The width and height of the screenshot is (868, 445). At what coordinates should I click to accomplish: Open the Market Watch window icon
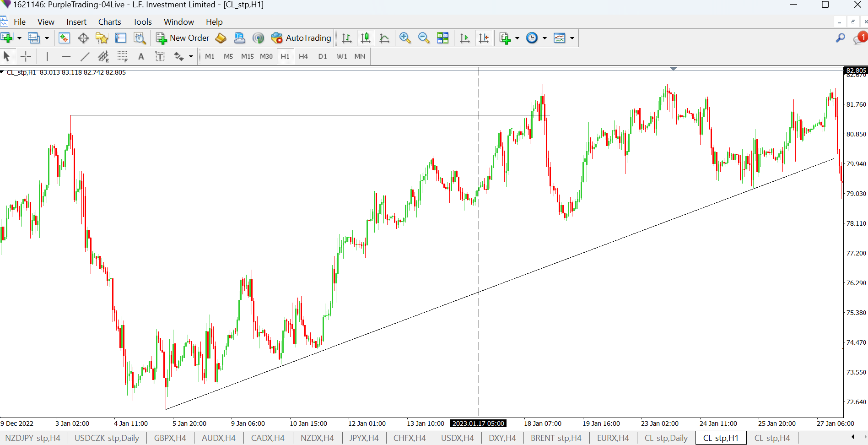click(x=64, y=38)
